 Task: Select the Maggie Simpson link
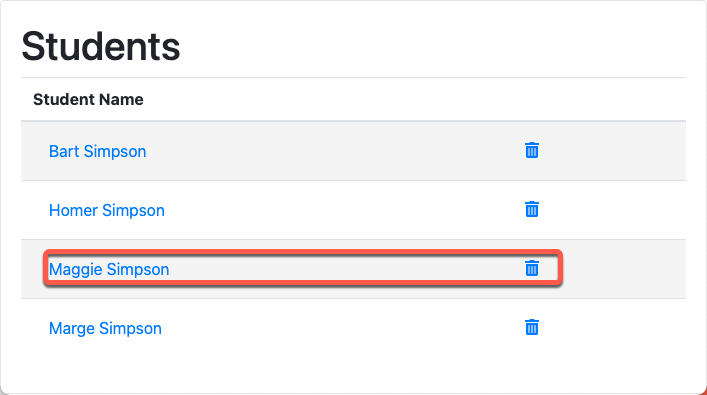click(109, 270)
